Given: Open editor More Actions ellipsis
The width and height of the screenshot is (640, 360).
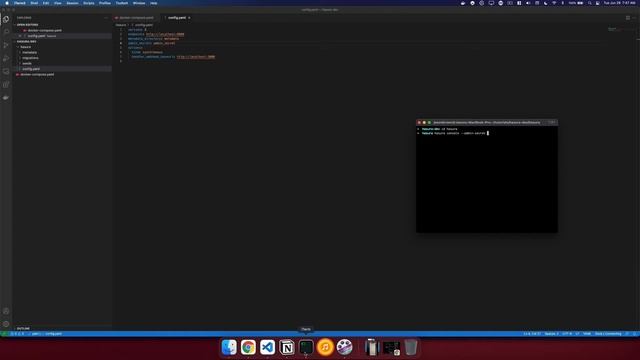Looking at the screenshot, I should click(634, 18).
